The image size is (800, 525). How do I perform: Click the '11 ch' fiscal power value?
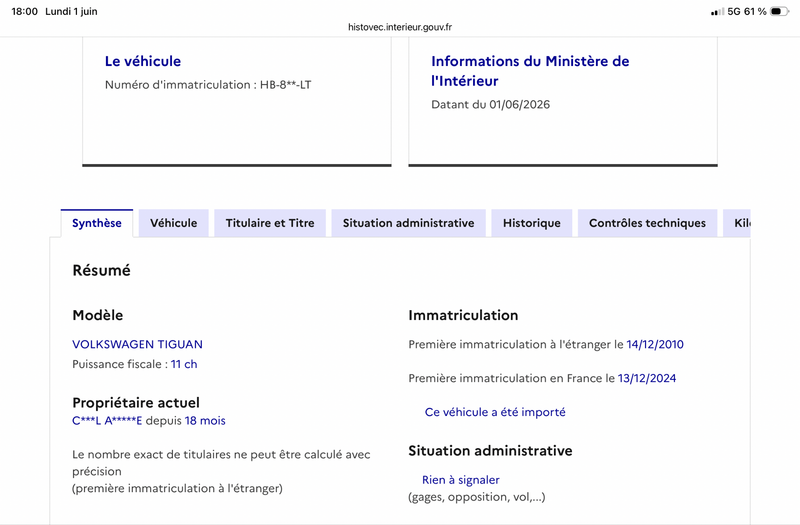pyautogui.click(x=184, y=364)
